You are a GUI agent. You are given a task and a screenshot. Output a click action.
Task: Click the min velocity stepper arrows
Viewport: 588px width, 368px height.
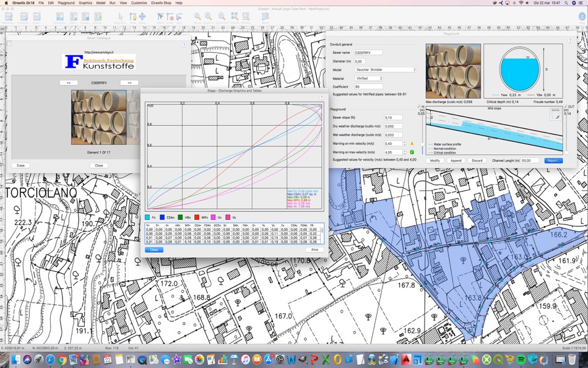(404, 144)
